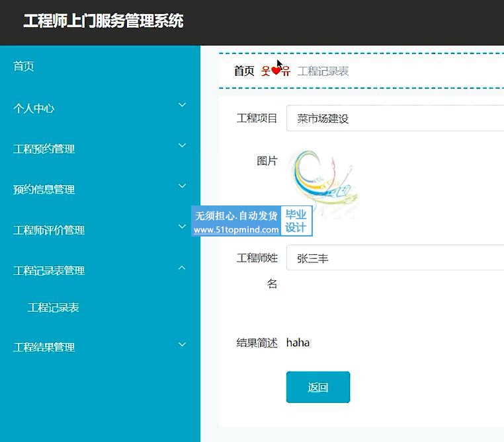This screenshot has height=442, width=504.
Task: Open the 个人中心 menu
Action: pos(34,108)
